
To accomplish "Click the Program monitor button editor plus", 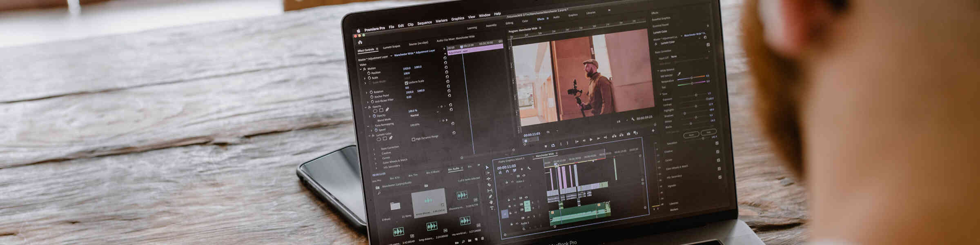I will click(x=653, y=131).
